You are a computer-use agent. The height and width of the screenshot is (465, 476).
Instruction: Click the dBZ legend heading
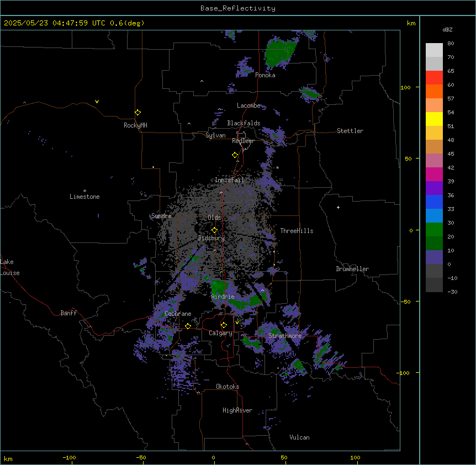pos(447,29)
